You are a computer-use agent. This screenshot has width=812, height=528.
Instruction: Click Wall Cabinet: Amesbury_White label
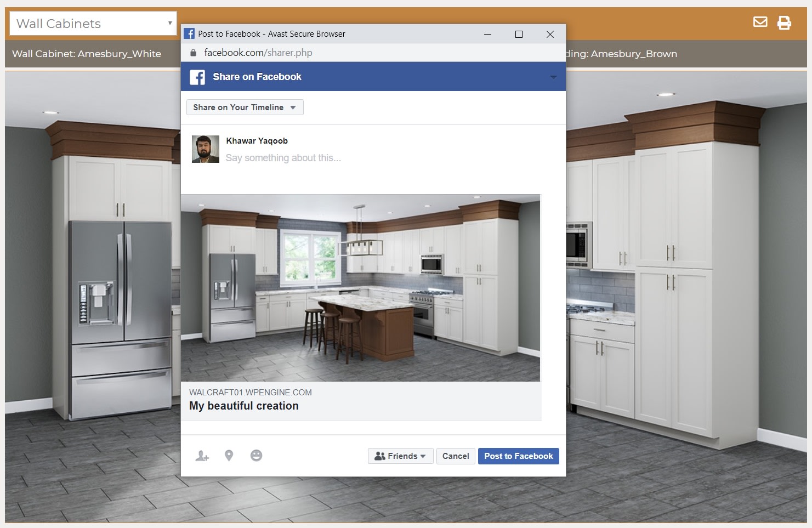coord(87,54)
